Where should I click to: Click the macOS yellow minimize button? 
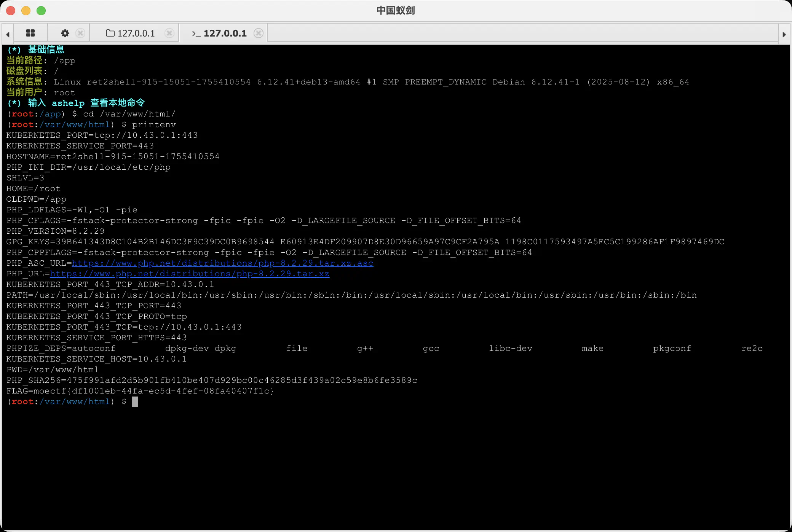coord(26,11)
